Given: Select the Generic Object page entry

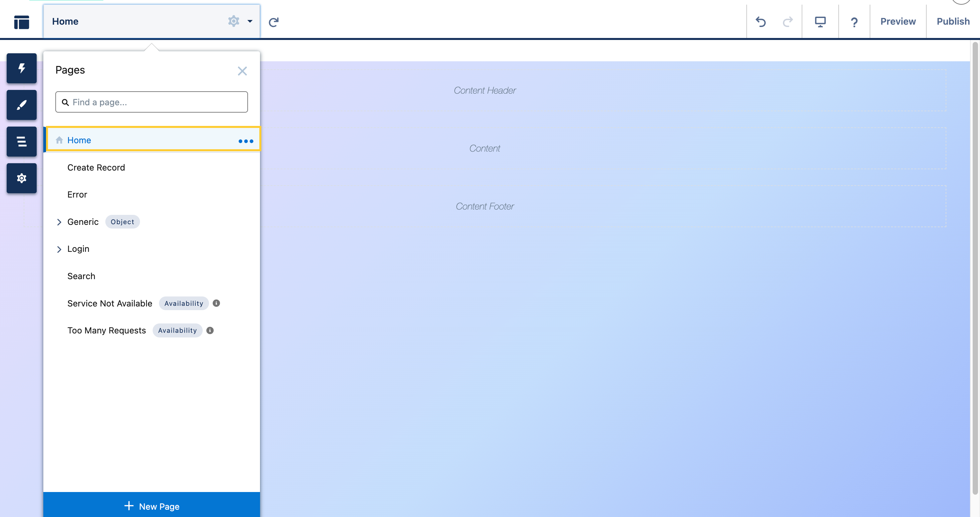Looking at the screenshot, I should 83,222.
